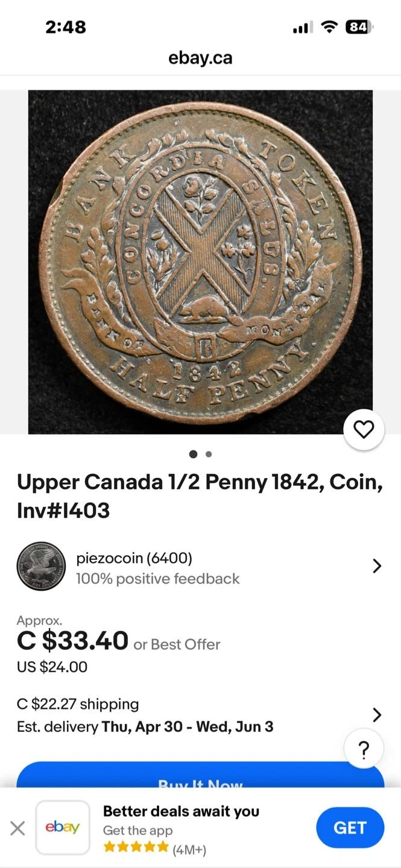
Task: Expand seller details chevron
Action: [377, 566]
